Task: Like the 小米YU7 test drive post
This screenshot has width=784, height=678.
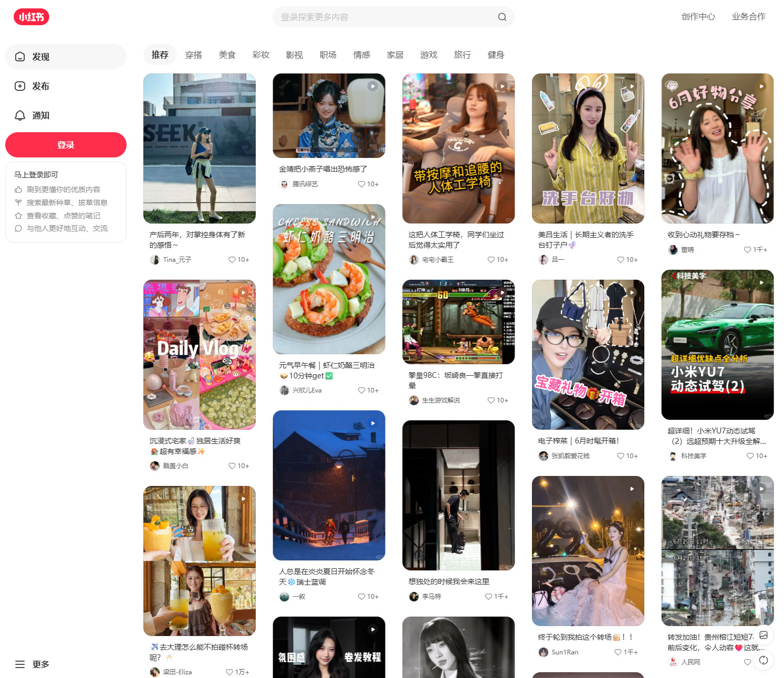Action: point(750,456)
